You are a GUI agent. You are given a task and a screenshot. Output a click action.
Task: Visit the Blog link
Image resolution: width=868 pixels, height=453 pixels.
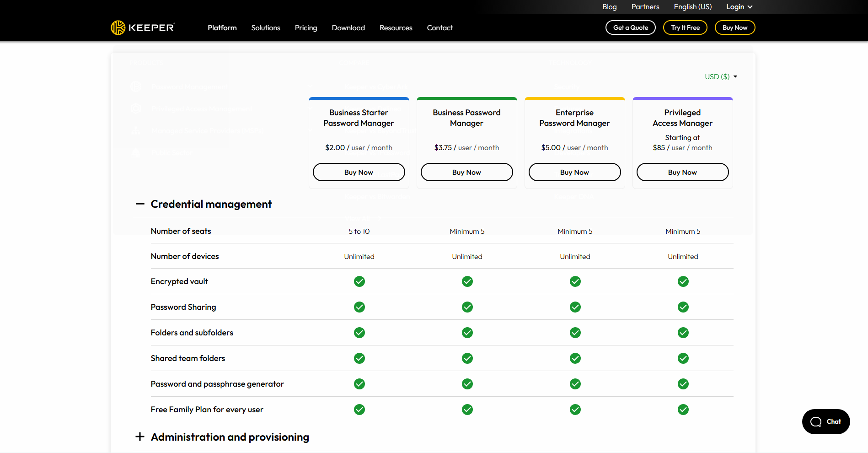(x=610, y=7)
